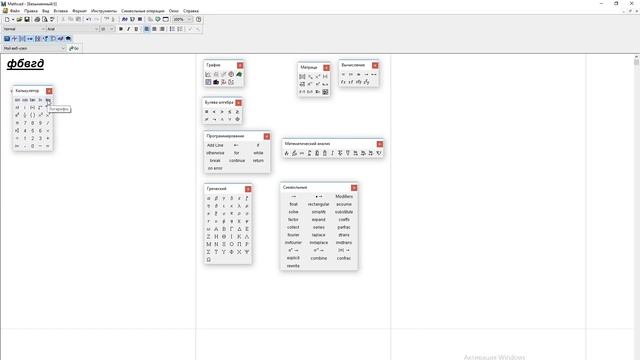This screenshot has width=640, height=360.
Task: Insert a surface plot from the Graph palette
Action: pos(239,74)
